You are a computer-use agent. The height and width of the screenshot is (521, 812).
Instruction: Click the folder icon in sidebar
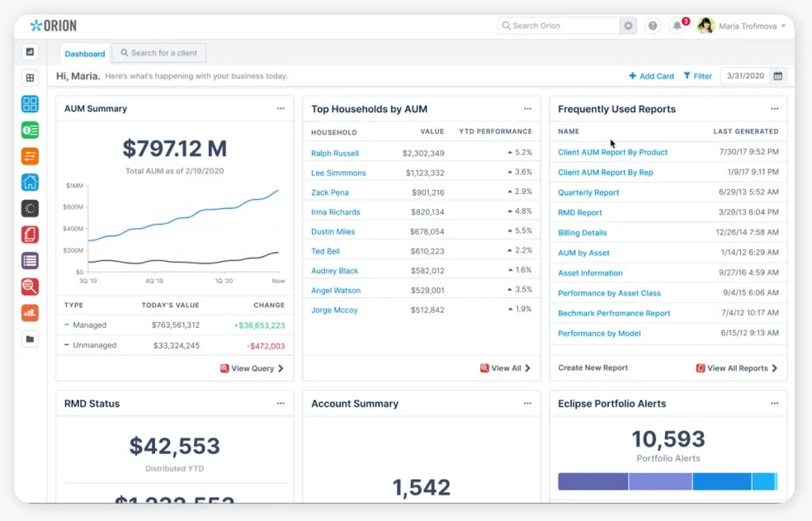click(x=30, y=339)
